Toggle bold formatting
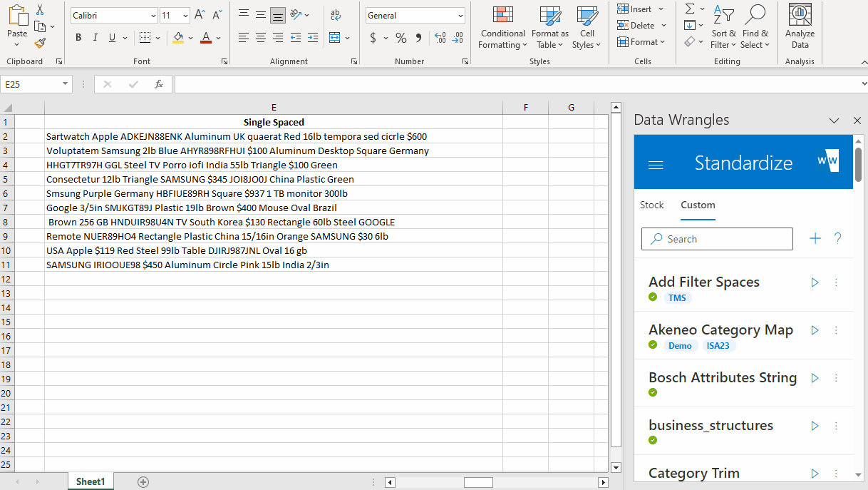The width and height of the screenshot is (868, 490). click(78, 38)
